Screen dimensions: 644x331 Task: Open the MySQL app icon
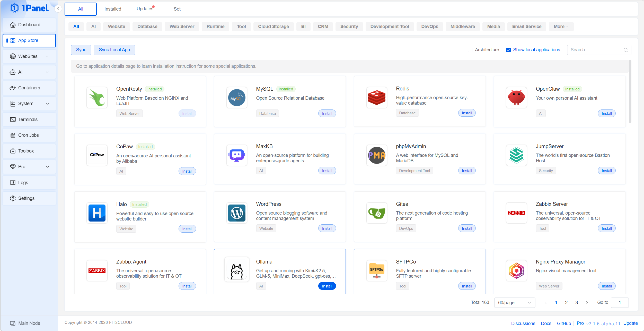(x=237, y=98)
